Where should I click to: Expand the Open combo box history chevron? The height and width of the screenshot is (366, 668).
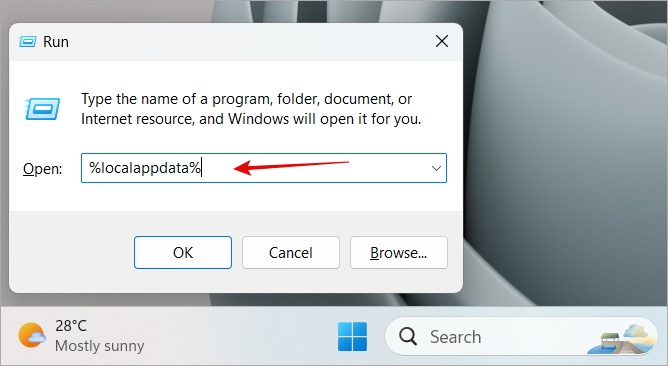point(436,168)
